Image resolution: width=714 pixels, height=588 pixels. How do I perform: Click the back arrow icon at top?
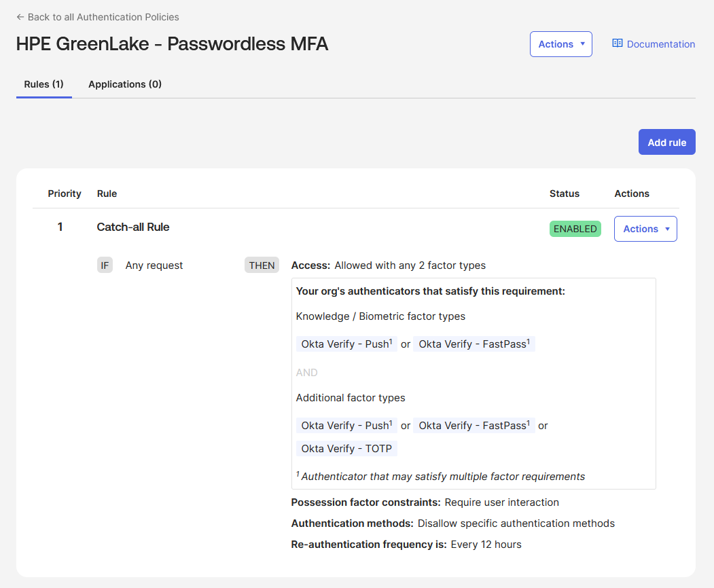pos(20,17)
